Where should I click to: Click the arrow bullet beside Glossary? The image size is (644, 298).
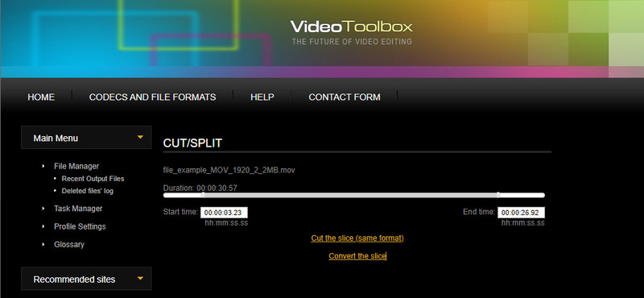click(43, 244)
